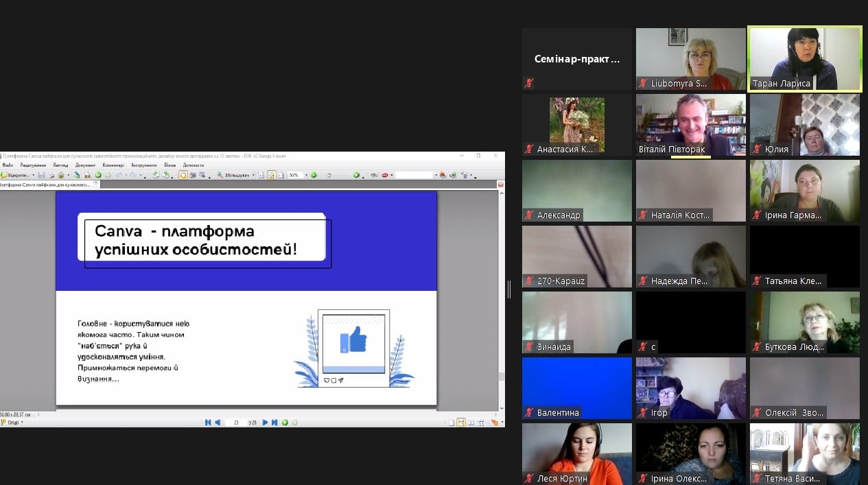Select 270-Kapauz participant tile
The width and height of the screenshot is (868, 485).
pyautogui.click(x=577, y=257)
